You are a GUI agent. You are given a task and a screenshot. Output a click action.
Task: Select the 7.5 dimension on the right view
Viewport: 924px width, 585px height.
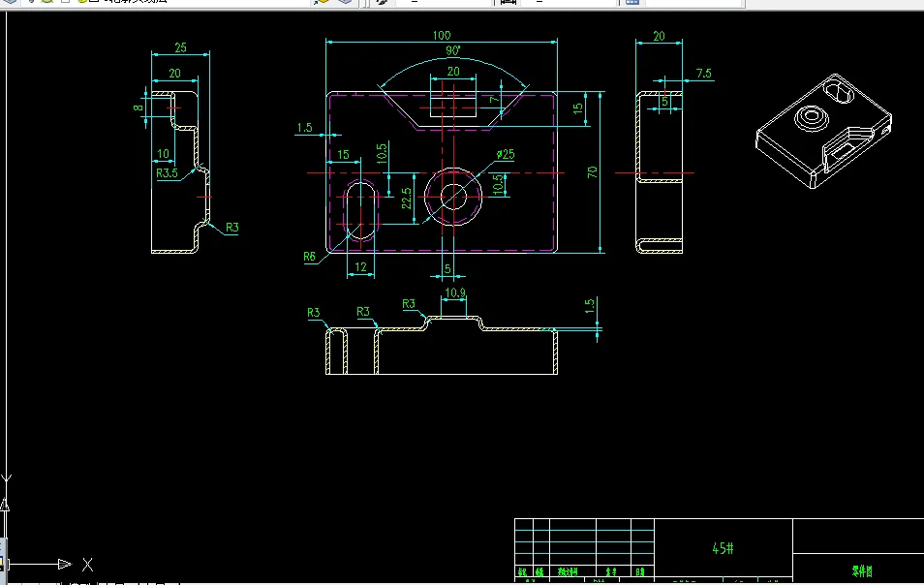click(703, 73)
